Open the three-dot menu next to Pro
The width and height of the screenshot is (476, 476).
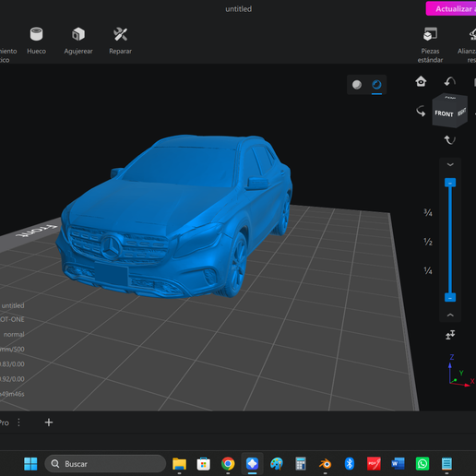[19, 422]
